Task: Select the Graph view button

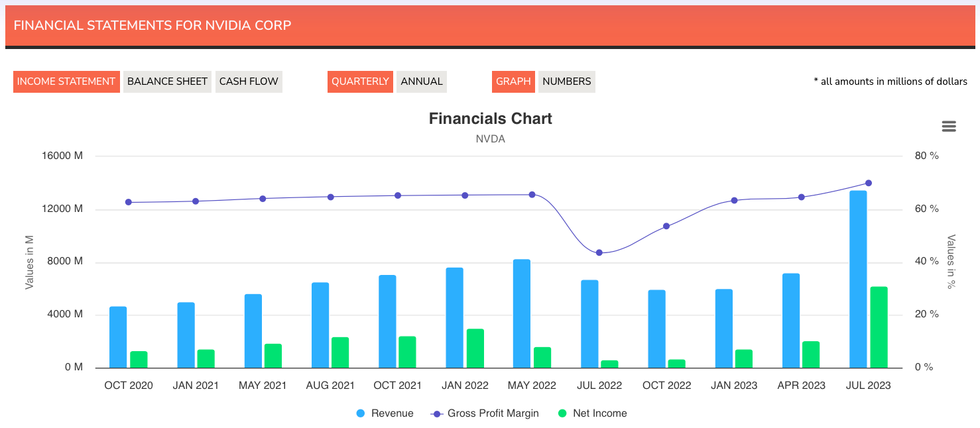Action: pyautogui.click(x=513, y=81)
